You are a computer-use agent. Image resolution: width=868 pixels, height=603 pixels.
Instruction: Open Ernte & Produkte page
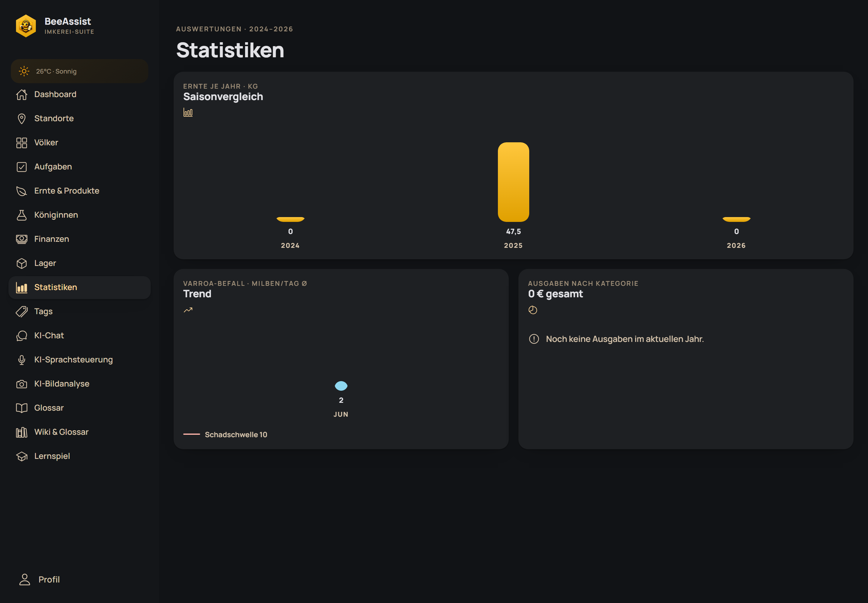point(79,191)
